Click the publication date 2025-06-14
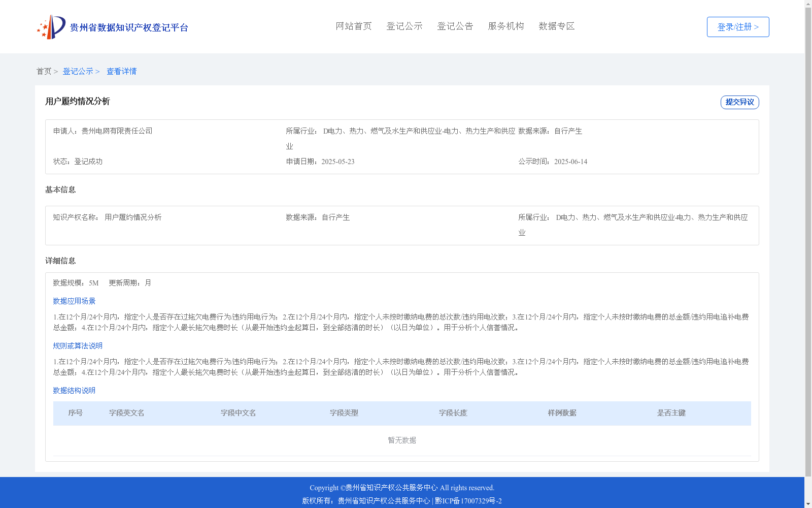Image resolution: width=812 pixels, height=508 pixels. click(570, 162)
